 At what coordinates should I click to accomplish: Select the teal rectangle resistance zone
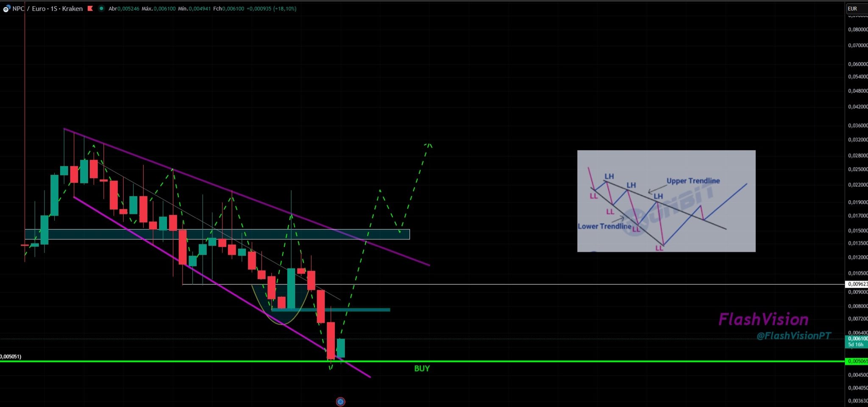[x=217, y=234]
